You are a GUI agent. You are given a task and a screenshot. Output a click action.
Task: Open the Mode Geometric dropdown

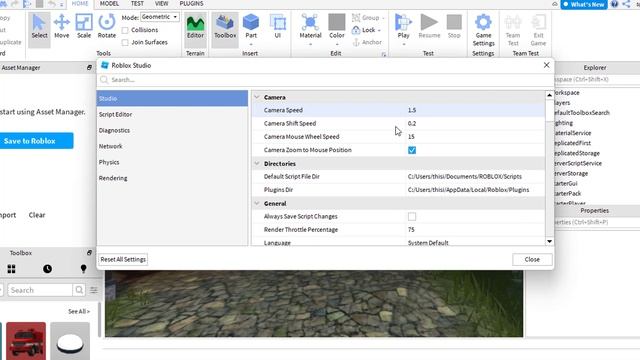click(x=160, y=17)
